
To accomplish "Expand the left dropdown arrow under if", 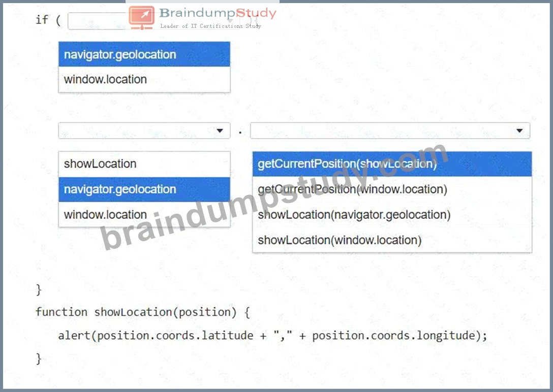I will coord(220,130).
